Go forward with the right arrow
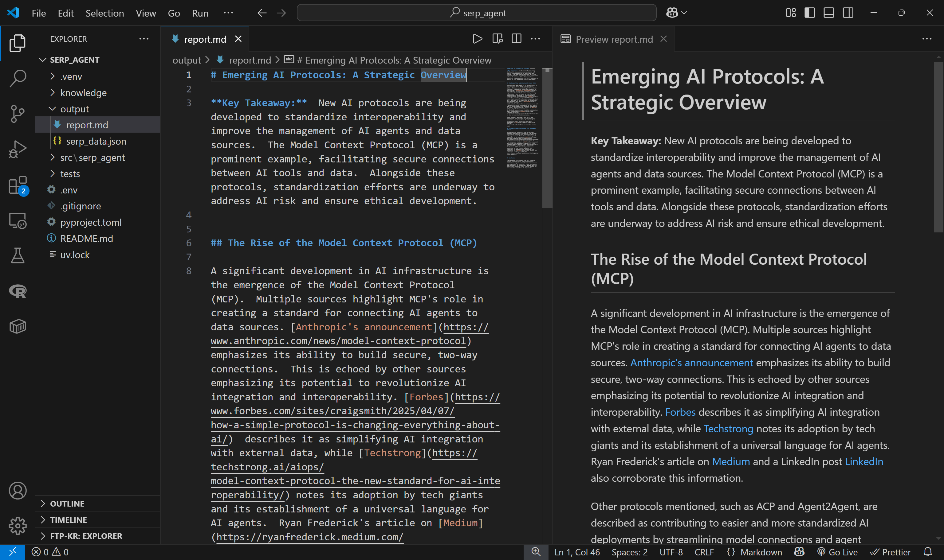The image size is (944, 560). click(x=281, y=13)
